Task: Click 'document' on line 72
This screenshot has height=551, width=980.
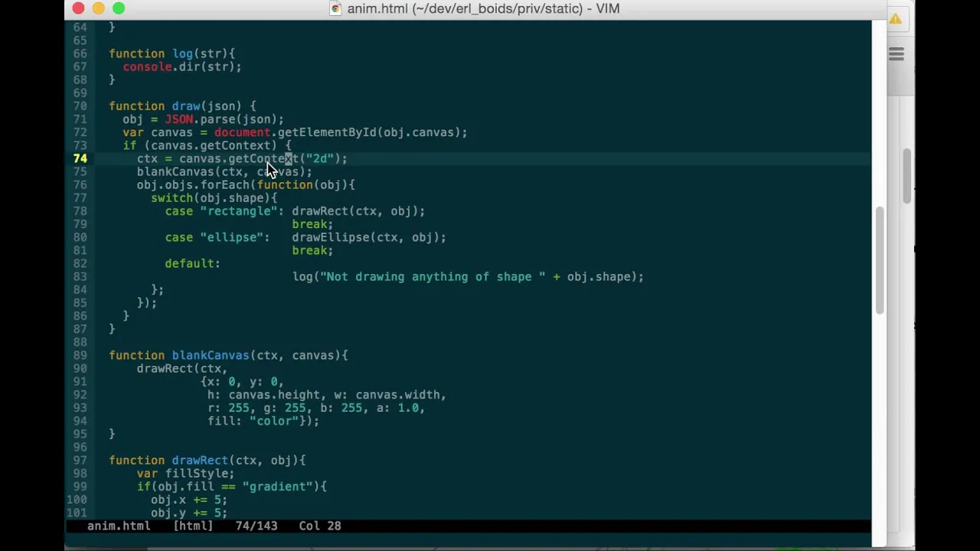Action: (242, 132)
